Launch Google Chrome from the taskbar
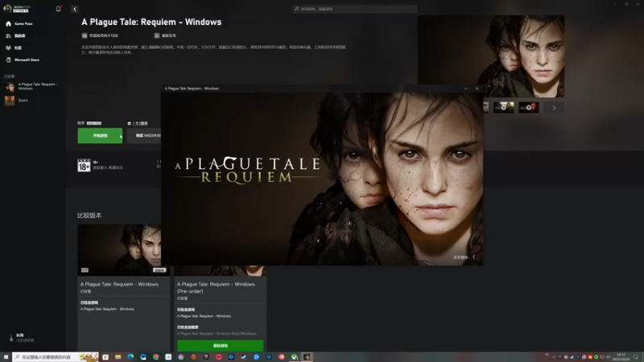Screen dimensions: 644x362 tap(155, 357)
